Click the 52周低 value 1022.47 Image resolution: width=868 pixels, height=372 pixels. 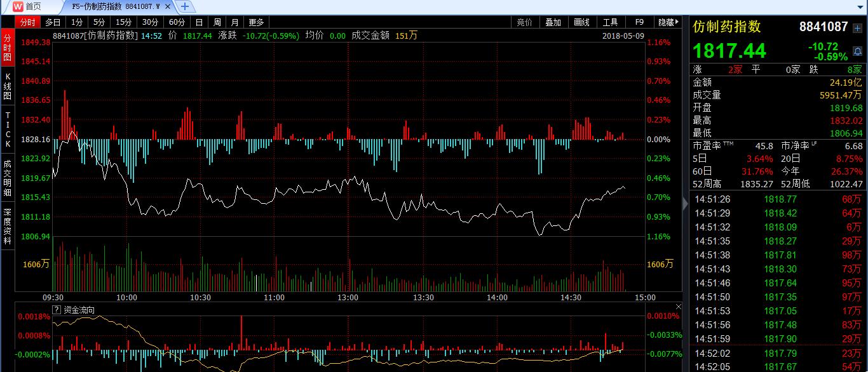[x=846, y=184]
